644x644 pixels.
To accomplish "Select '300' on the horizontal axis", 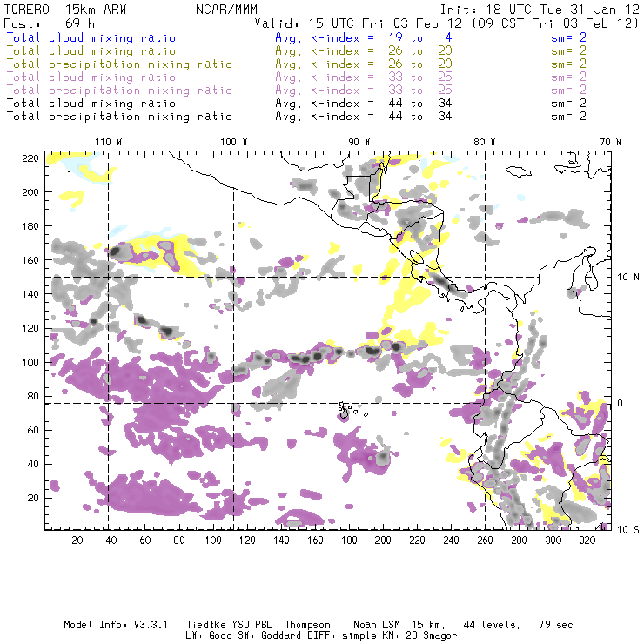I will coord(553,540).
